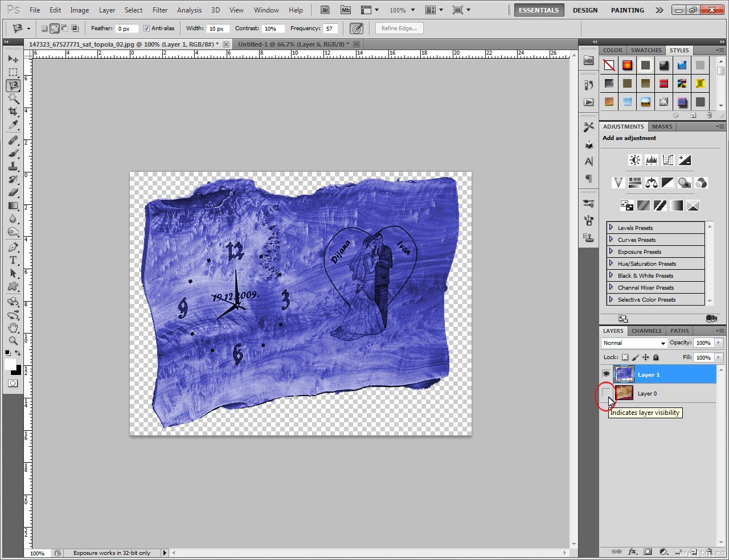Click the Feather input field
This screenshot has height=560, width=729.
(126, 28)
